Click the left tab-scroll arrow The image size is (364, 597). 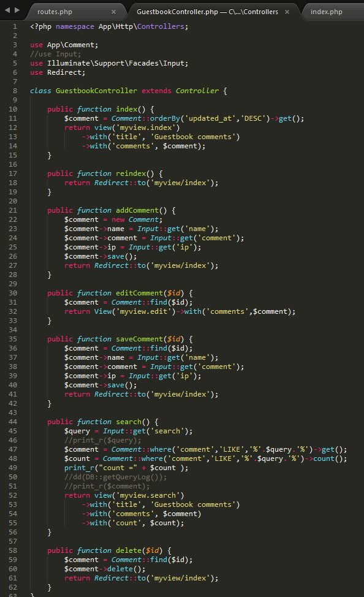point(7,10)
